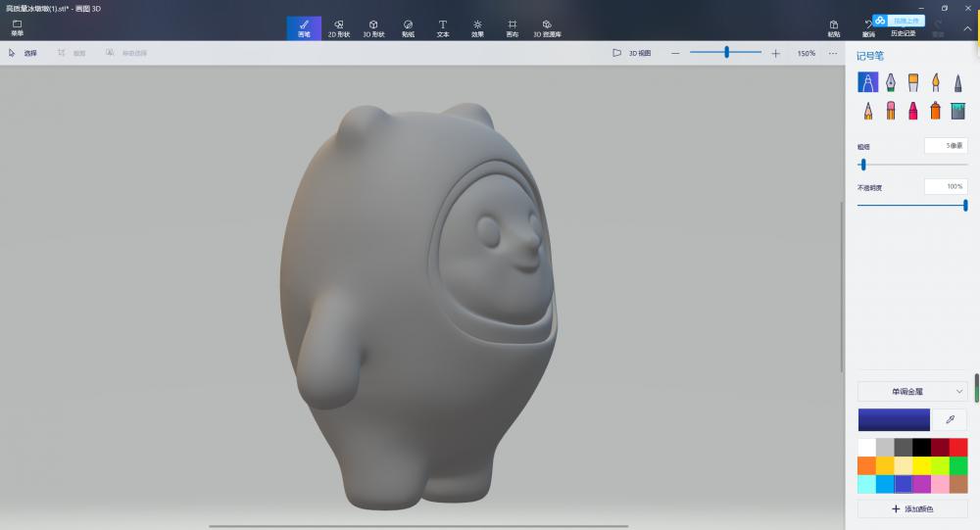Click the zoom in plus button

click(775, 53)
